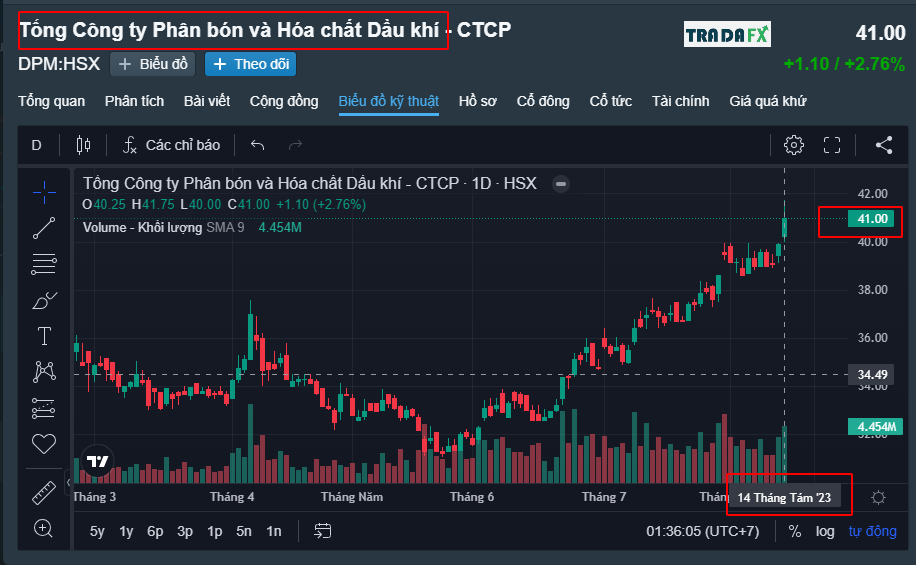Image resolution: width=916 pixels, height=565 pixels.
Task: Click the chart title legend text
Action: (x=310, y=183)
